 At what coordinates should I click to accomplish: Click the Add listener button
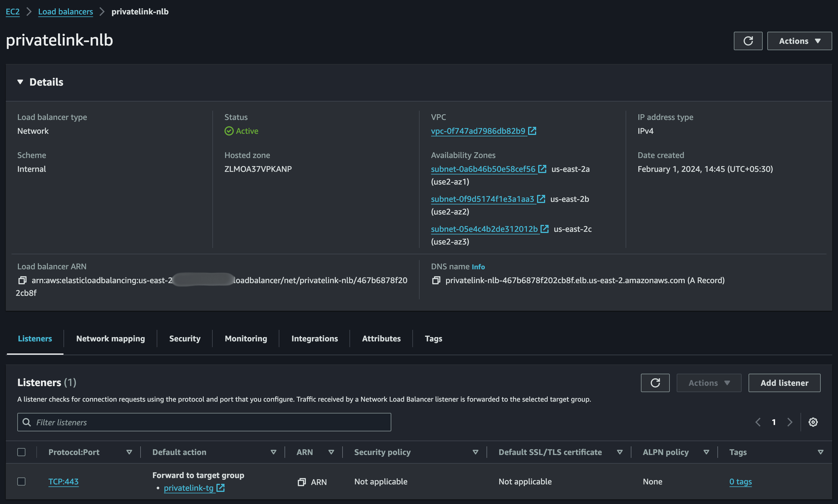pos(784,383)
